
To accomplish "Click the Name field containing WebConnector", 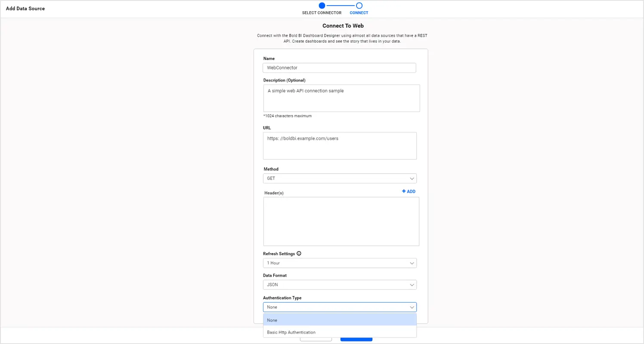I will coord(339,68).
